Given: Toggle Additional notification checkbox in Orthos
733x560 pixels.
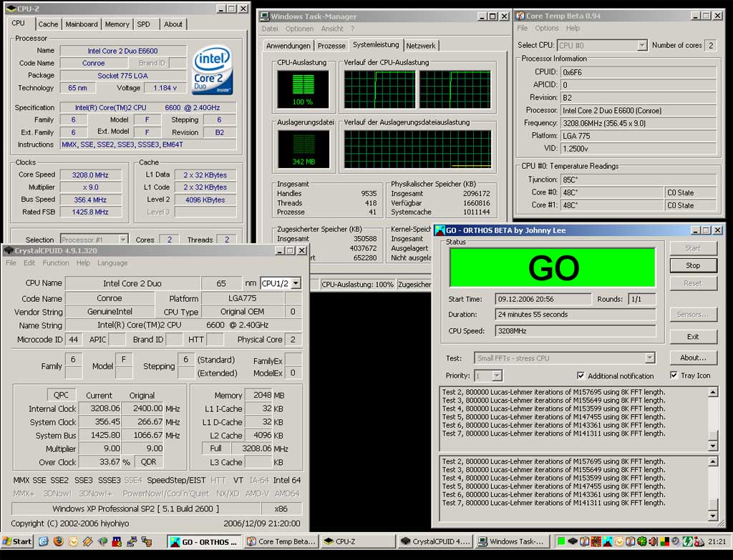Looking at the screenshot, I should coord(581,375).
